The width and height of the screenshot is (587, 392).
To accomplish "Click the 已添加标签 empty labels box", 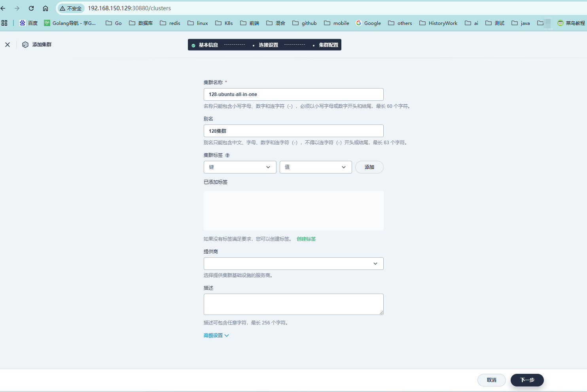I will 293,211.
